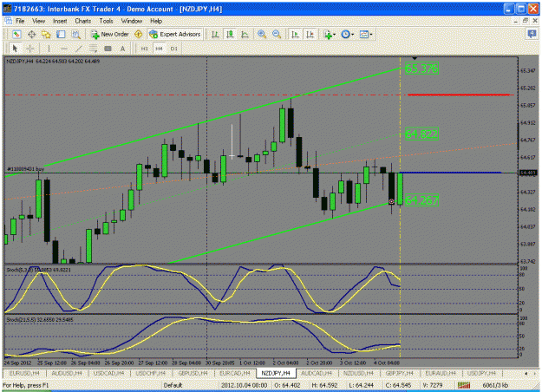Expand the Templates dropdown arrow
Viewport: 542px width, 392px height.
[371, 35]
